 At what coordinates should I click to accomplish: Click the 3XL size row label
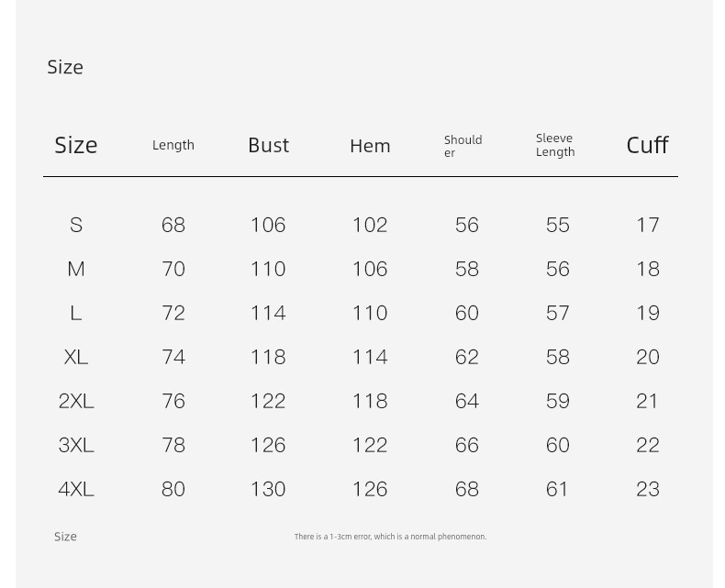pyautogui.click(x=76, y=445)
